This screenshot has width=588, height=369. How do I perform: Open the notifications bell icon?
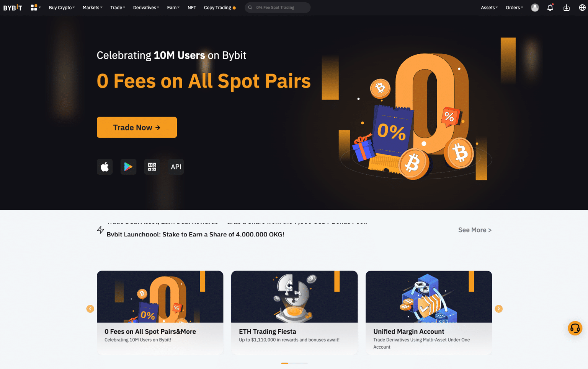(x=550, y=8)
